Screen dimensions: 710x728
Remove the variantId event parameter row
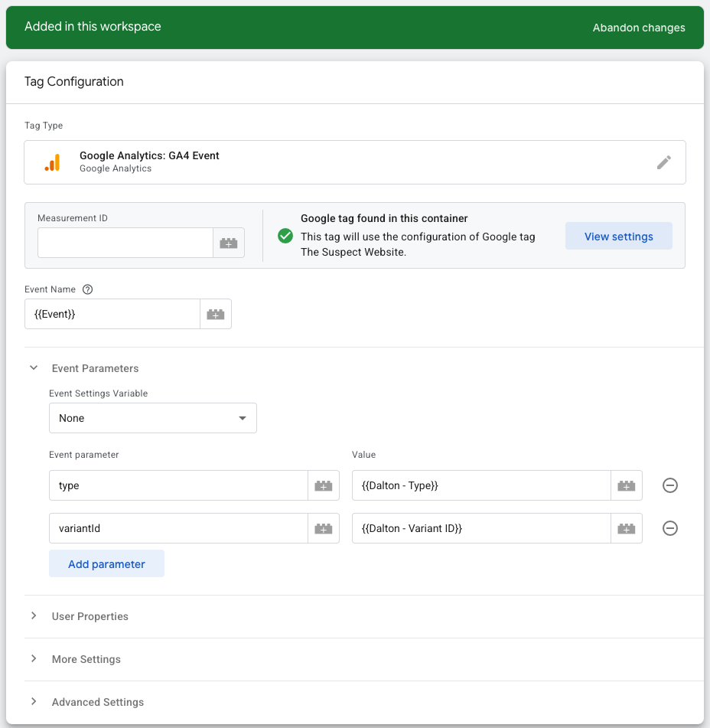pyautogui.click(x=669, y=528)
